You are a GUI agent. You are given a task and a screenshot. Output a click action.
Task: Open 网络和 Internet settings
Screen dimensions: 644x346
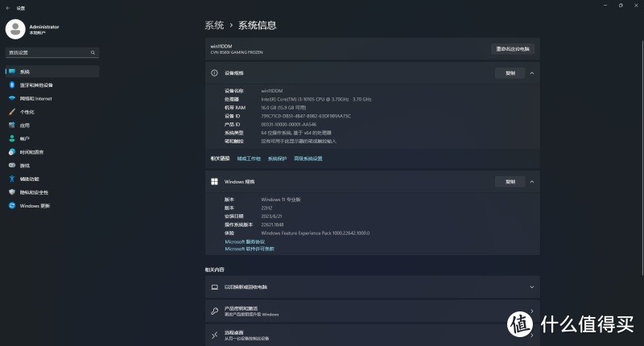tap(35, 98)
